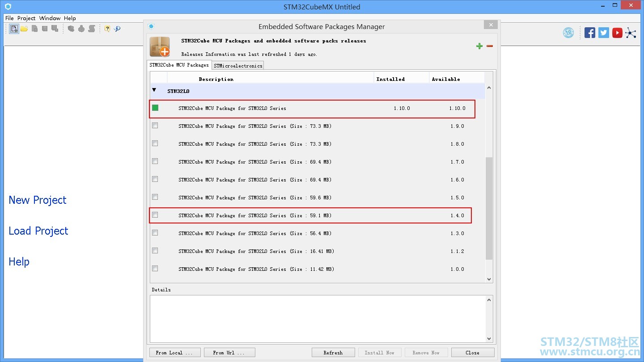Open the Twitter icon in the main toolbar
The height and width of the screenshot is (362, 644).
point(604,33)
